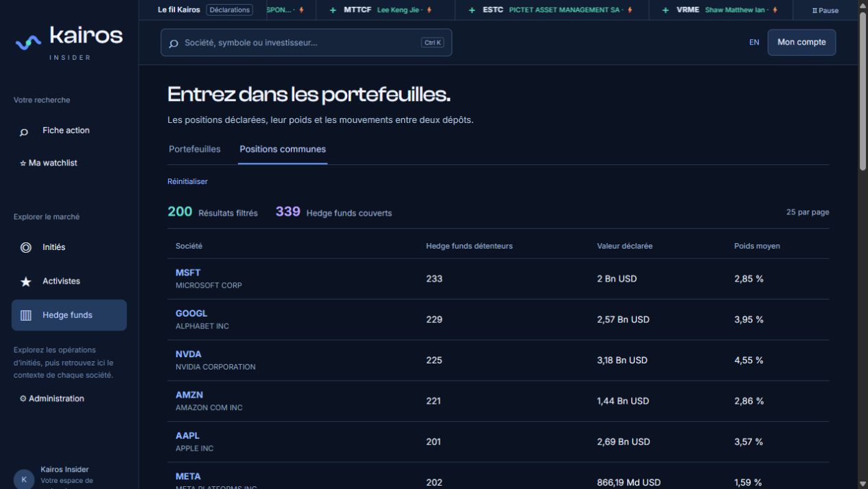Screen dimensions: 868x489
Task: Switch to the Portefeuilles tab
Action: point(195,149)
